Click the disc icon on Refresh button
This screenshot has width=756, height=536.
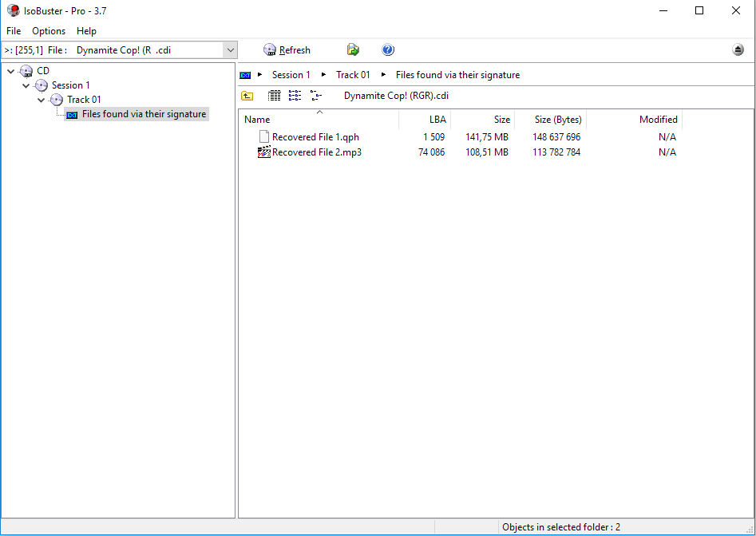270,49
